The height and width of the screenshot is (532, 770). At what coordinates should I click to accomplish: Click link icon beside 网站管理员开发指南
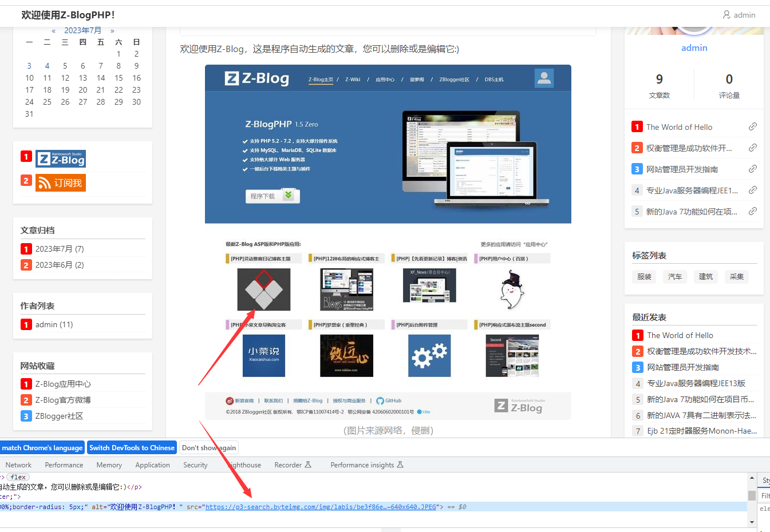(753, 169)
